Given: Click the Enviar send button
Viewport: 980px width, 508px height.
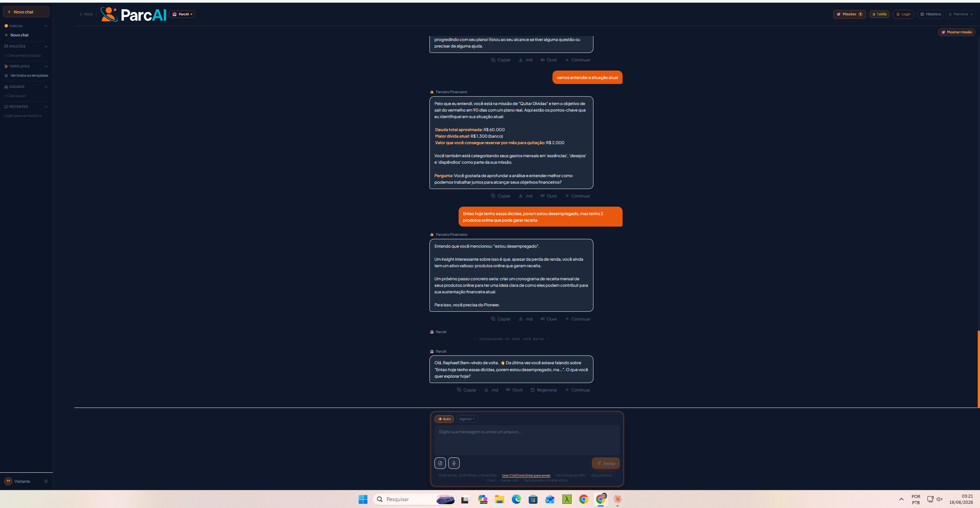Looking at the screenshot, I should pyautogui.click(x=606, y=463).
